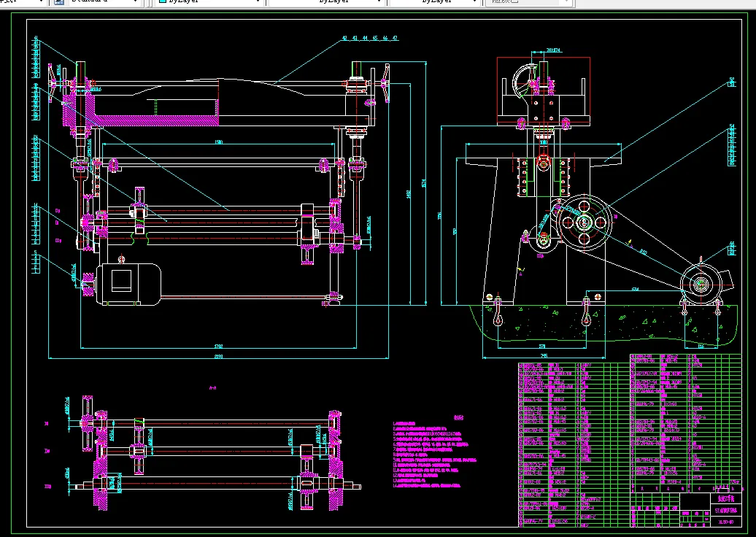Click part balloon 52 on right margin
The width and height of the screenshot is (756, 537).
(x=732, y=80)
